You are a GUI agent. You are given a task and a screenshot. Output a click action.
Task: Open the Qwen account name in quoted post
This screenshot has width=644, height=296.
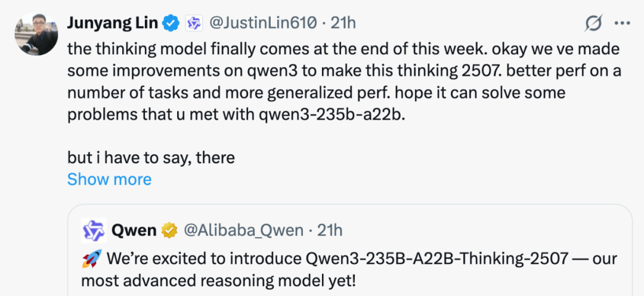(x=134, y=231)
